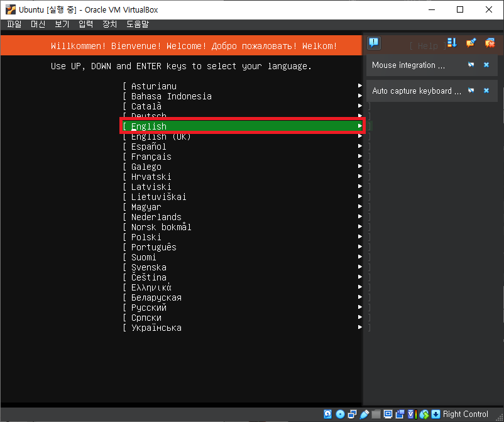Open the 파일 menu
504x422 pixels.
pos(14,24)
